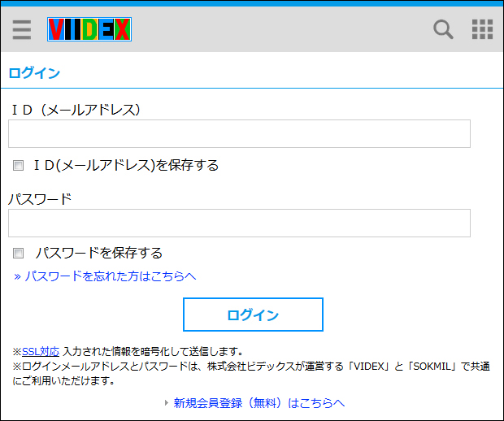Open the hamburger menu icon
504x421 pixels.
coord(22,29)
